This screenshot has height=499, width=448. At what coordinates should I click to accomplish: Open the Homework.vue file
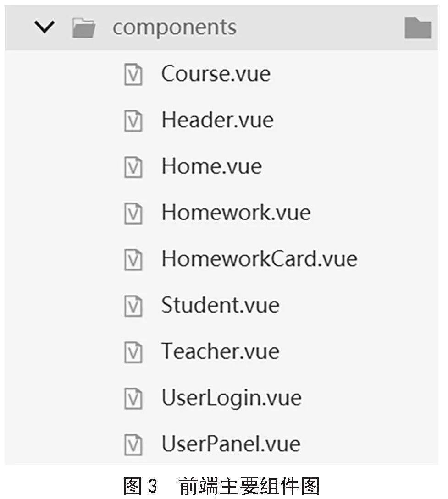point(236,212)
